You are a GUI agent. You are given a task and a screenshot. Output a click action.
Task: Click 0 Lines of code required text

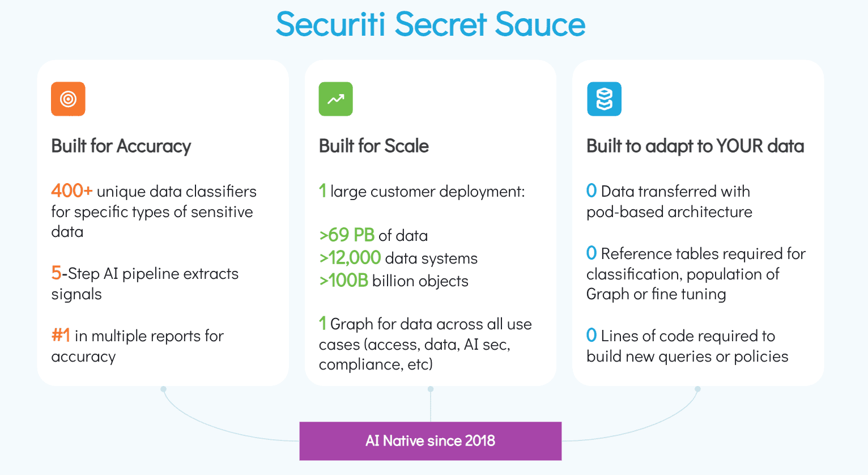[x=687, y=346]
